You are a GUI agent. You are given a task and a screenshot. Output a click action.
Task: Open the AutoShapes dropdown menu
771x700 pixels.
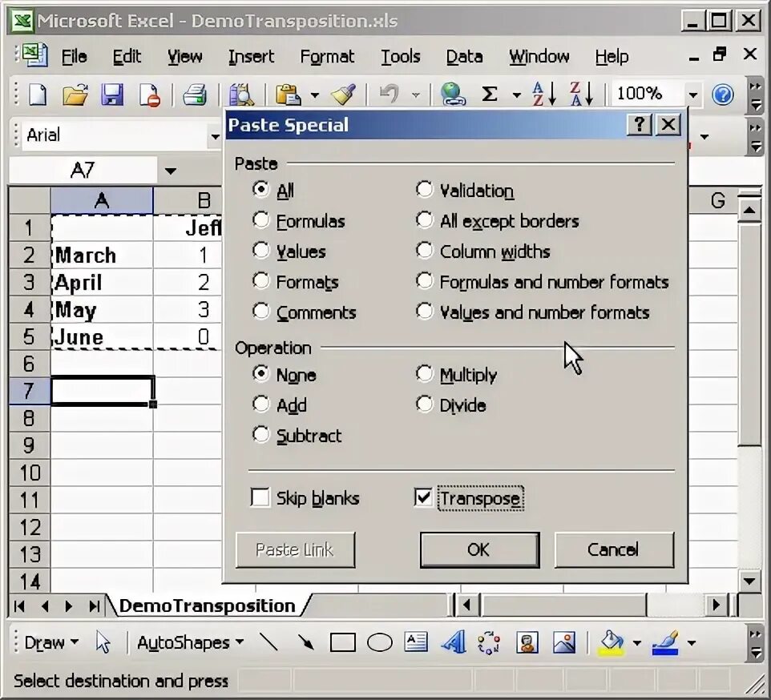click(191, 642)
